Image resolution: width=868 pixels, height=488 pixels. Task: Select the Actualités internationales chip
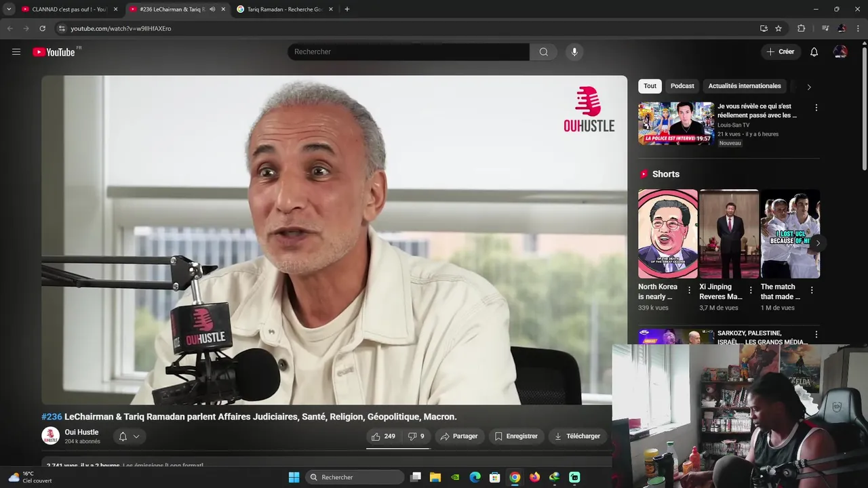745,86
